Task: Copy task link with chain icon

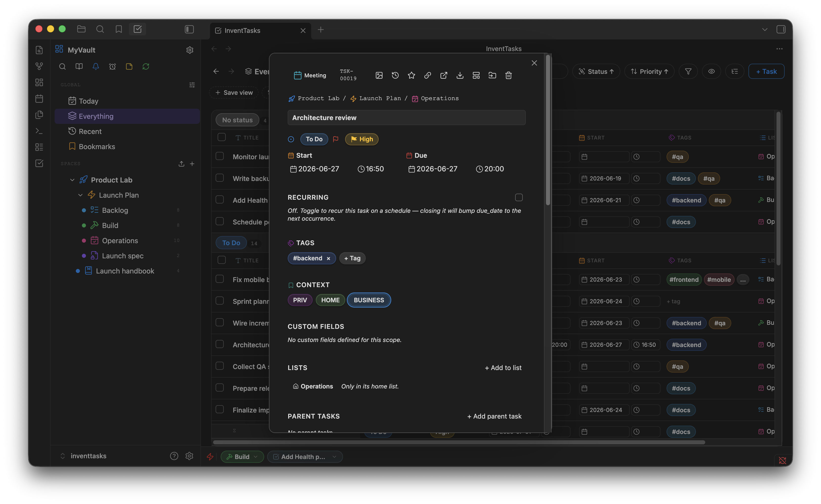Action: pos(427,75)
